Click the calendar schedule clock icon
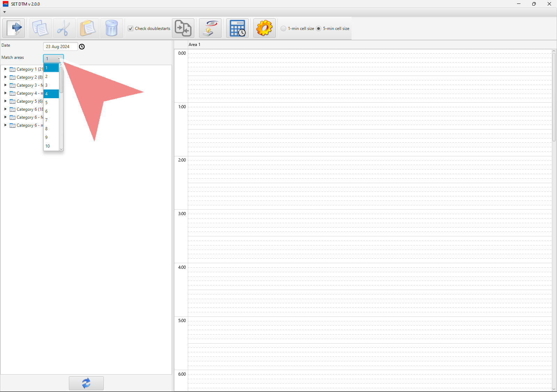 [237, 28]
